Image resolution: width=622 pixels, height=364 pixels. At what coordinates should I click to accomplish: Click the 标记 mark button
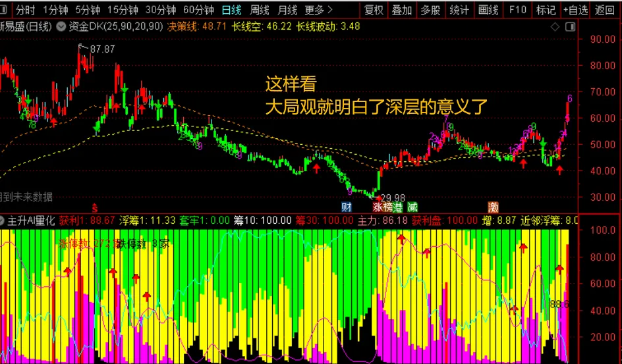(546, 10)
